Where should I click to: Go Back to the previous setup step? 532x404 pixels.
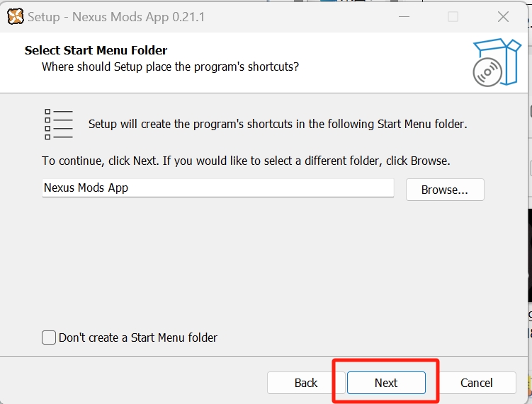click(305, 383)
